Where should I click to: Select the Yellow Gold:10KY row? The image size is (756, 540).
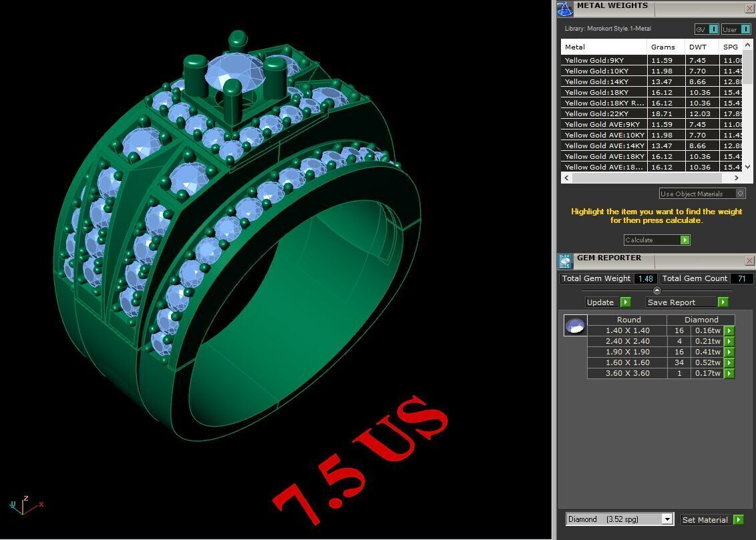pos(651,71)
